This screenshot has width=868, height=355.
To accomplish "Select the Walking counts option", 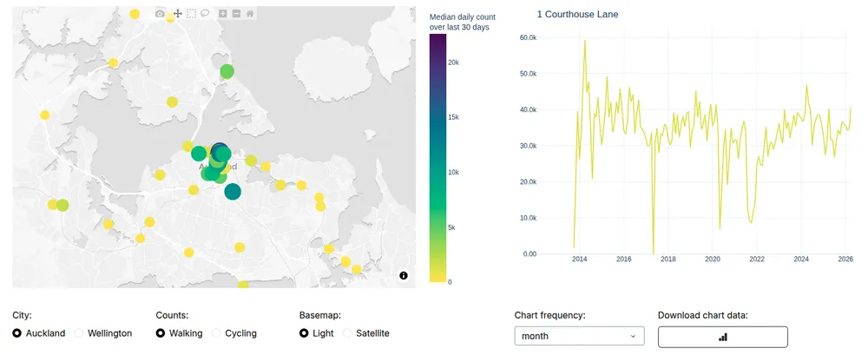I will (161, 333).
